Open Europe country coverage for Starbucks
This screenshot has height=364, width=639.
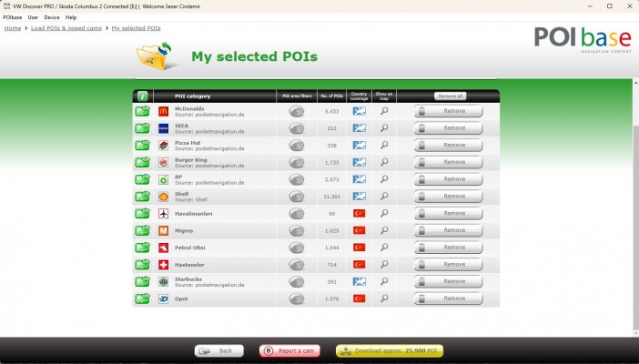click(x=359, y=281)
